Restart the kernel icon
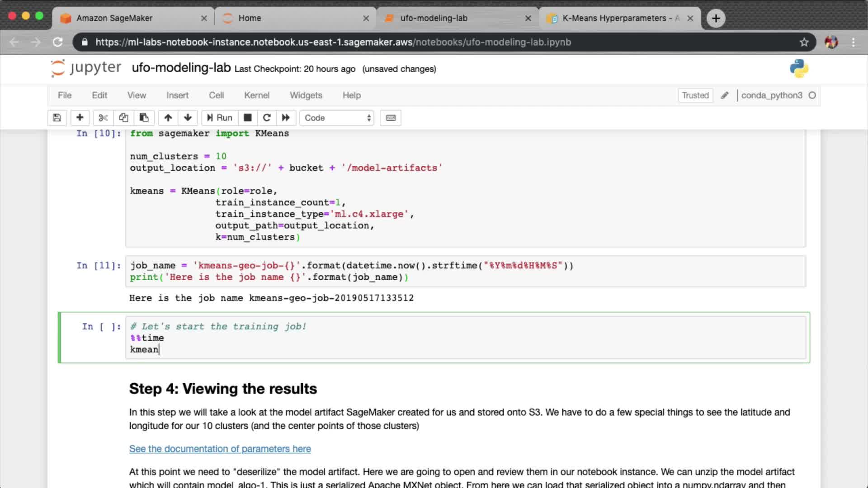868x488 pixels. coord(267,118)
